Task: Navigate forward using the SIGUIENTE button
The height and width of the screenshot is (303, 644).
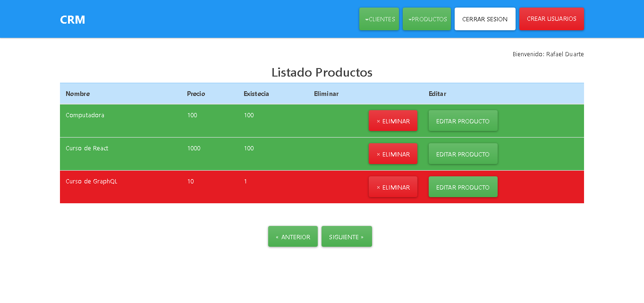Action: tap(347, 236)
